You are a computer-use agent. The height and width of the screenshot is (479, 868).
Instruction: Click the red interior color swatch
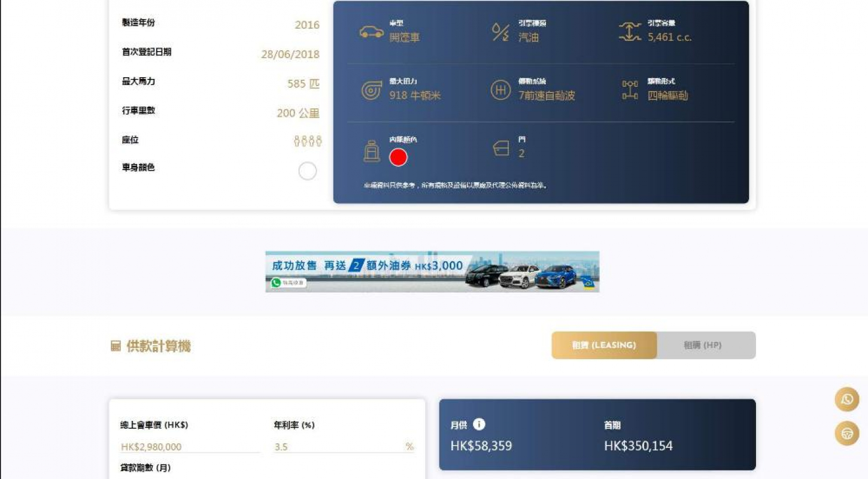tap(398, 157)
